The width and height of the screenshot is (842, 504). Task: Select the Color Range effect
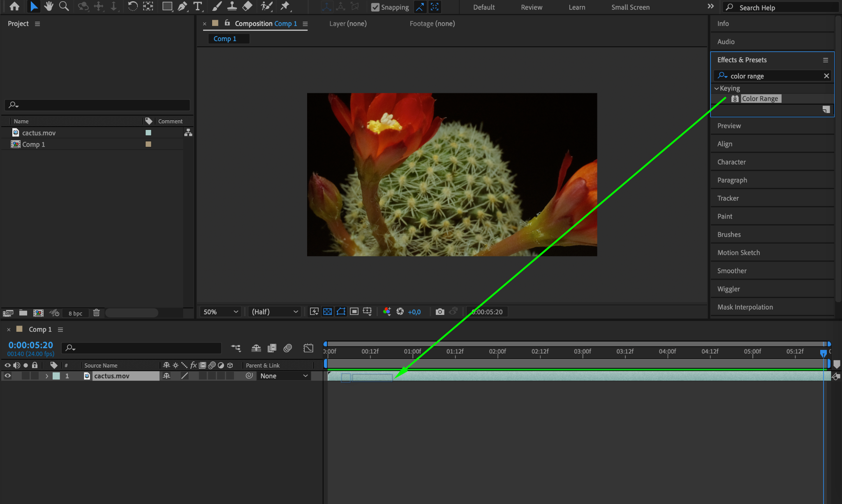tap(760, 99)
